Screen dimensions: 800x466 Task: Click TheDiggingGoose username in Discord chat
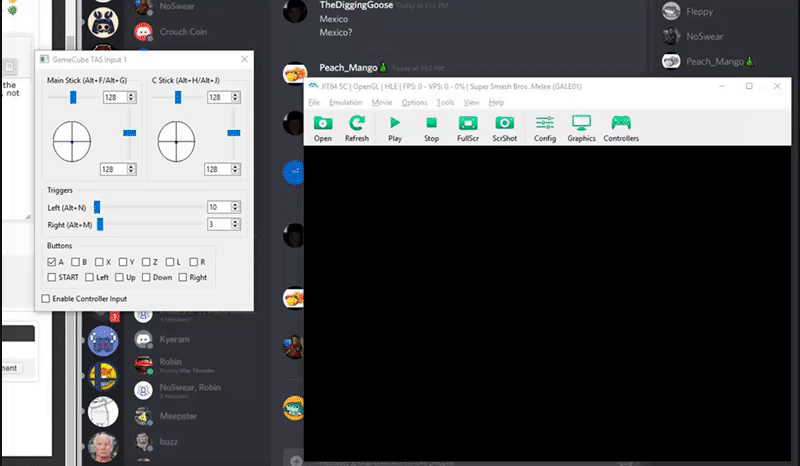(356, 5)
